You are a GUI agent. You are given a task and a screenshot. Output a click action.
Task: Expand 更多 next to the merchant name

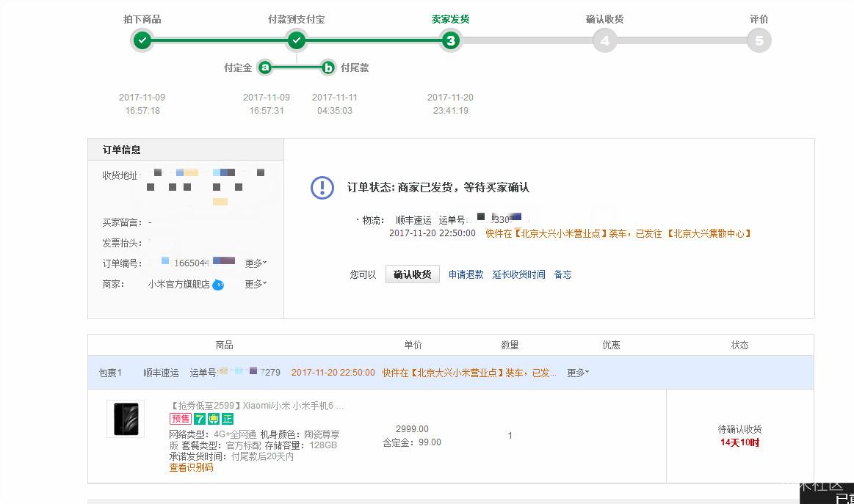[252, 285]
